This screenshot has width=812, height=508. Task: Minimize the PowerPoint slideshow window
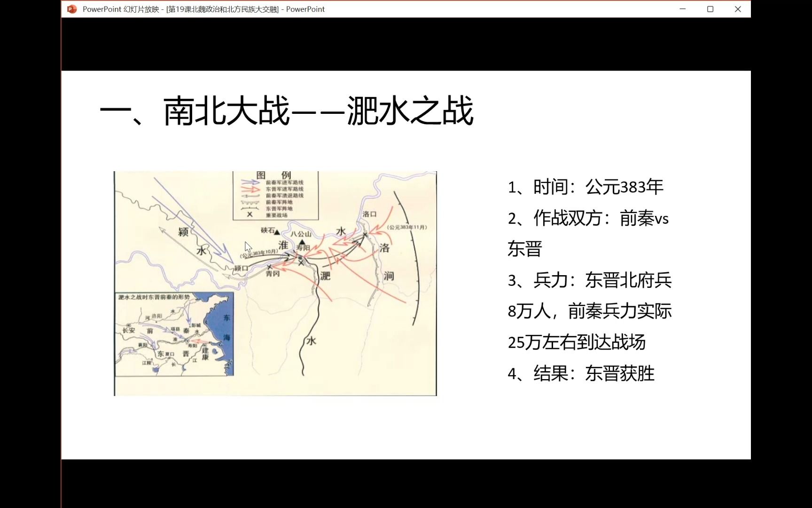(683, 9)
